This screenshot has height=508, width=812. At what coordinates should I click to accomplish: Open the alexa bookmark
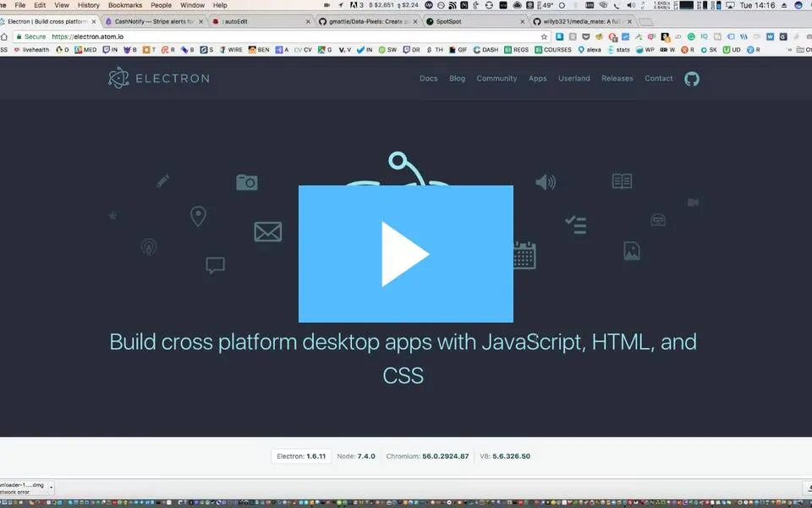[590, 50]
